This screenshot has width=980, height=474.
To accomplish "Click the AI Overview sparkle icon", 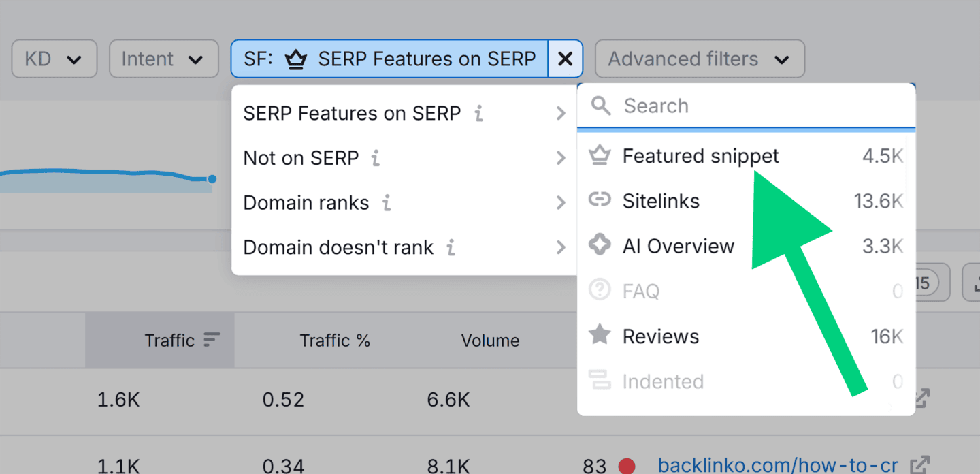I will (x=600, y=246).
